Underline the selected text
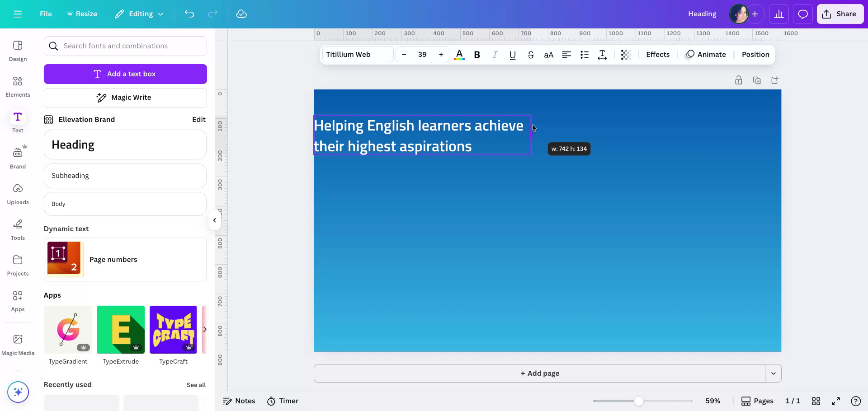Screen dimensions: 868x411 click(512, 55)
